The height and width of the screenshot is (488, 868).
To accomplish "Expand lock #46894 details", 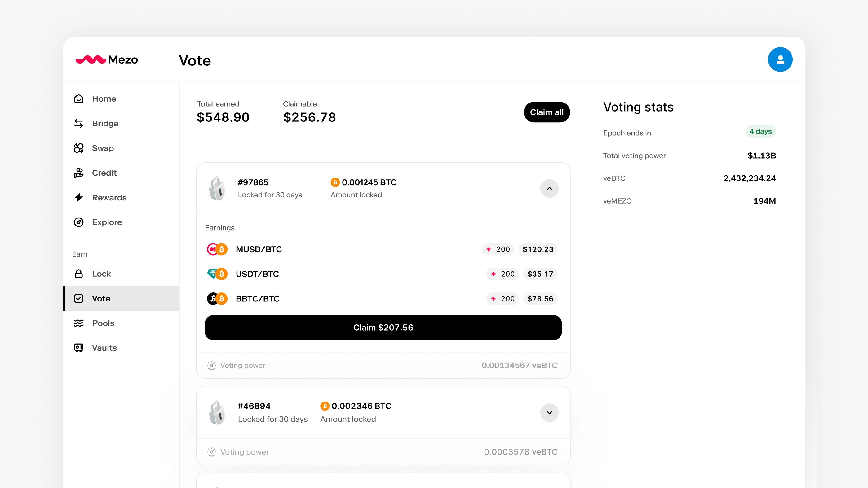I will 549,413.
